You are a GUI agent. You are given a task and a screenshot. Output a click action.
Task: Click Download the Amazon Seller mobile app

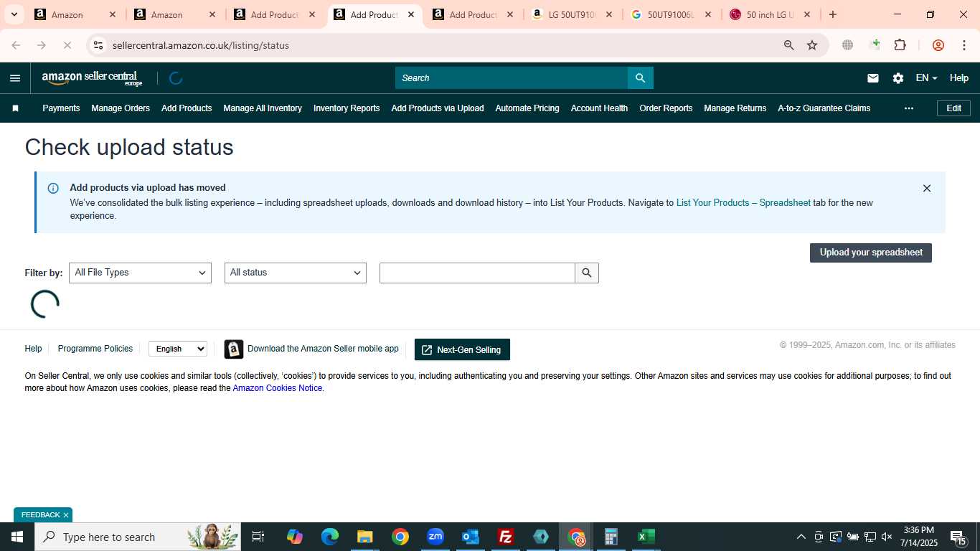point(323,349)
